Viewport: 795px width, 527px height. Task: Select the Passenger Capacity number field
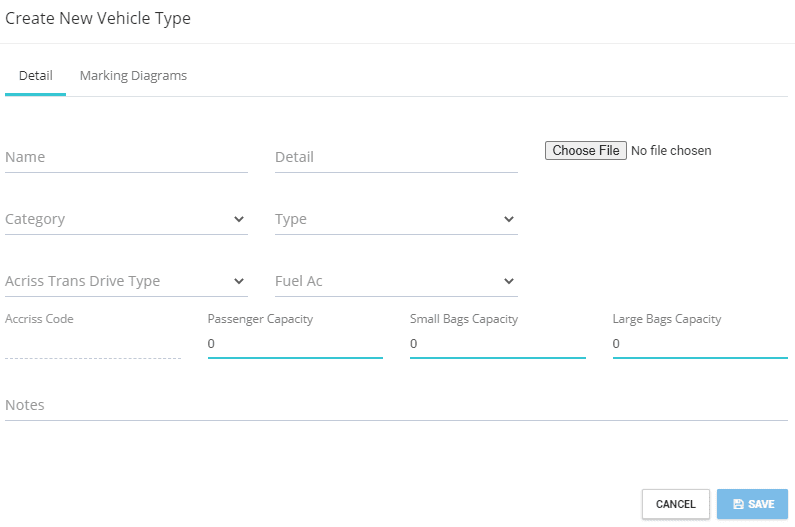(x=295, y=344)
